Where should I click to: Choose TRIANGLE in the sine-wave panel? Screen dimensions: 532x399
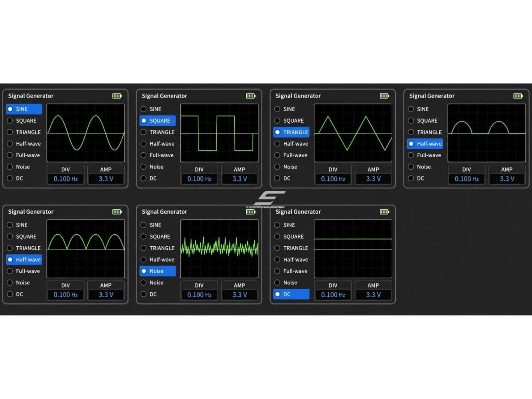point(24,132)
